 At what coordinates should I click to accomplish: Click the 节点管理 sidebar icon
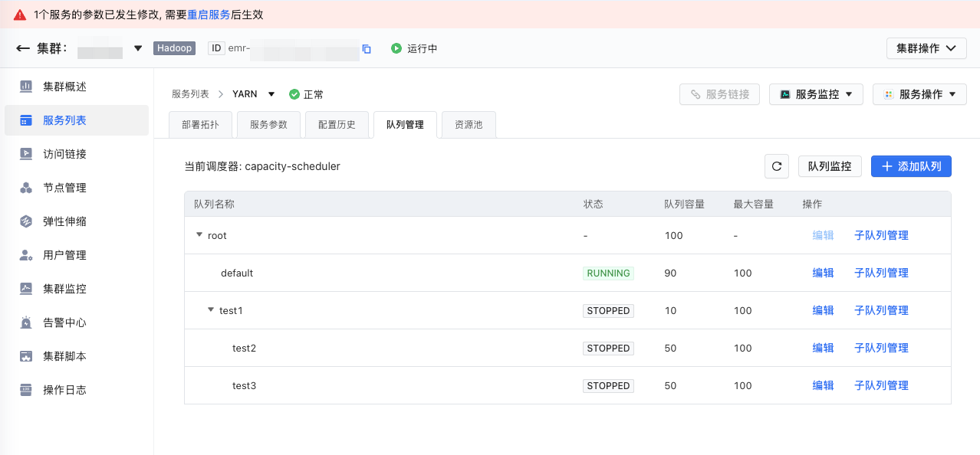pyautogui.click(x=26, y=188)
